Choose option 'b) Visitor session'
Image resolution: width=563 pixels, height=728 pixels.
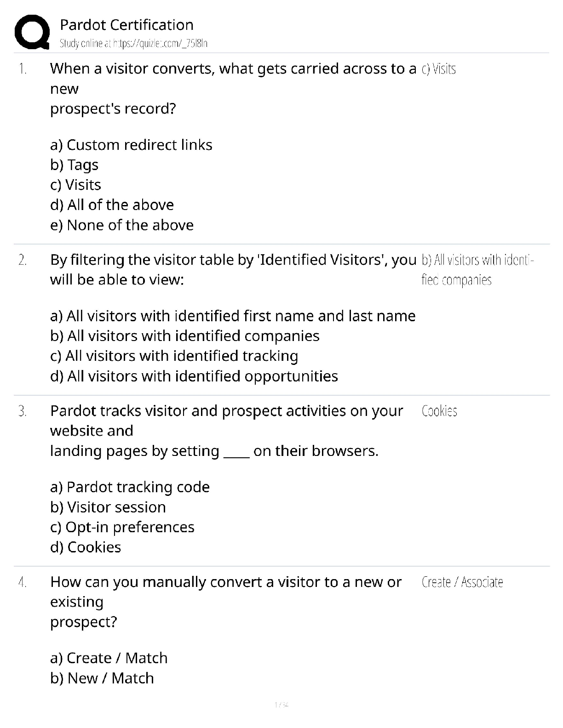coord(108,507)
